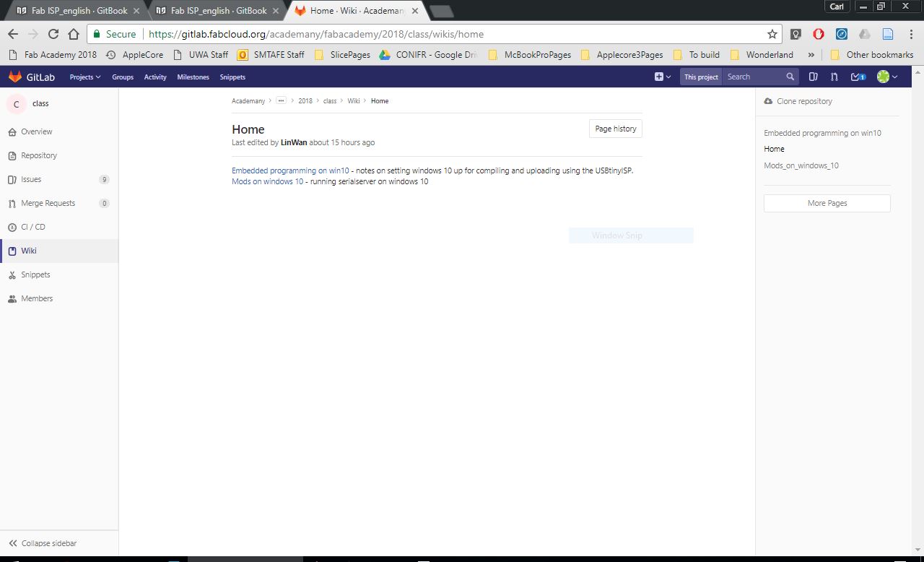Reload the current page
Image resolution: width=924 pixels, height=562 pixels.
pyautogui.click(x=53, y=34)
